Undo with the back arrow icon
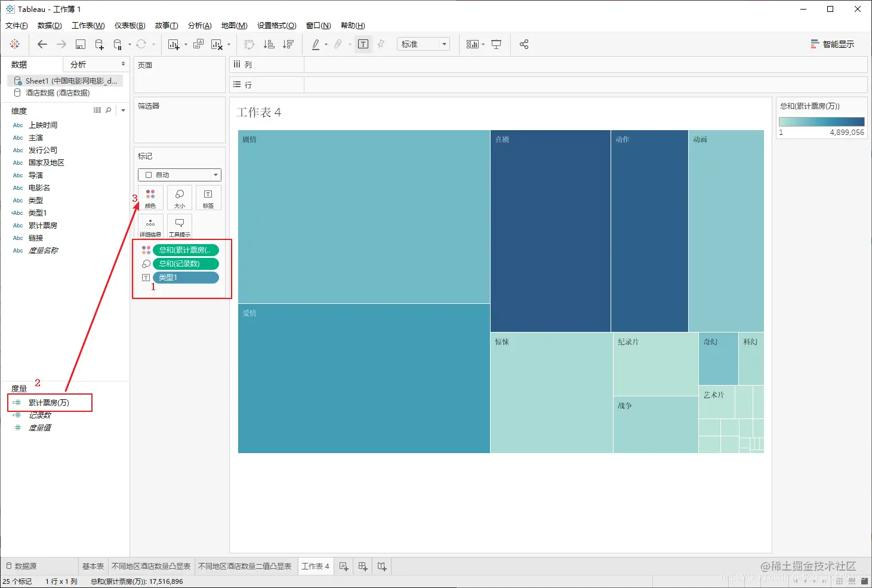The image size is (872, 588). click(42, 44)
